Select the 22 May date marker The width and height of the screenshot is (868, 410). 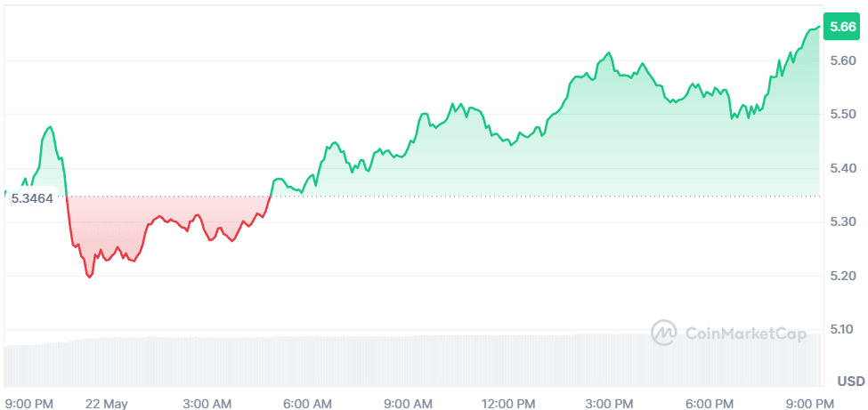[106, 403]
